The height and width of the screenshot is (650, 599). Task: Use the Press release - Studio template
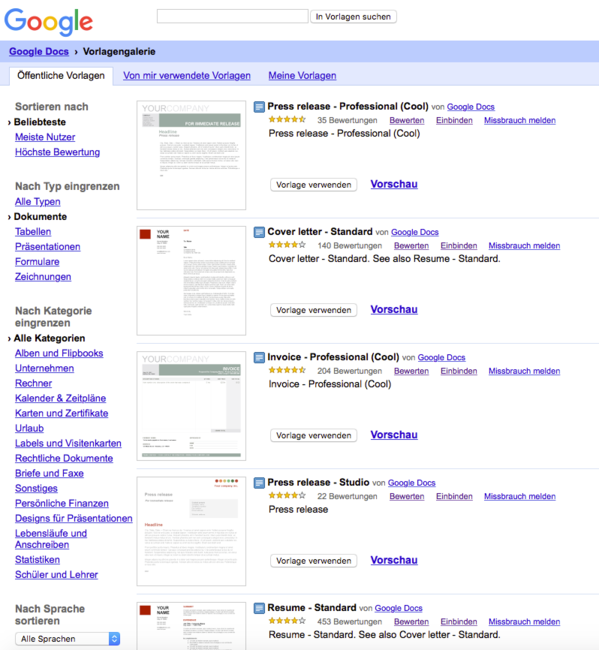coord(314,561)
